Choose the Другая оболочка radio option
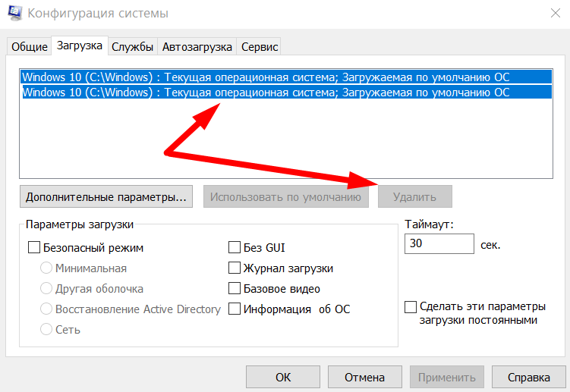570x392 pixels. (46, 288)
